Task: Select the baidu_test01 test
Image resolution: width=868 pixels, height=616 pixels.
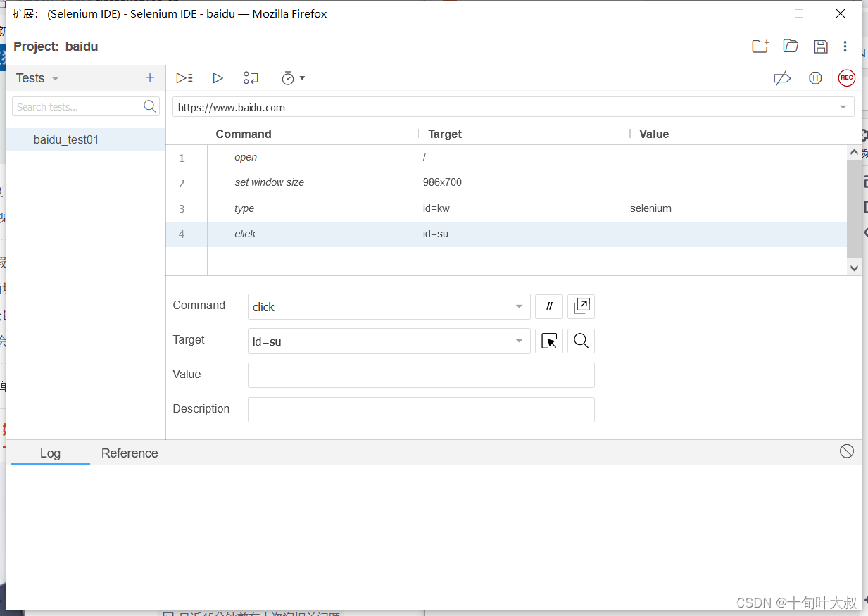Action: tap(86, 139)
